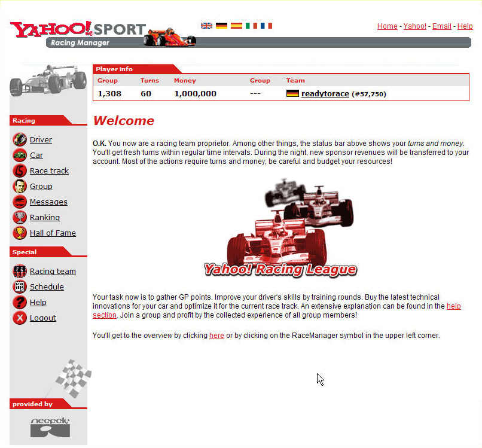Screen dimensions: 482x448
Task: Switch language with the German flag in header
Action: [221, 26]
